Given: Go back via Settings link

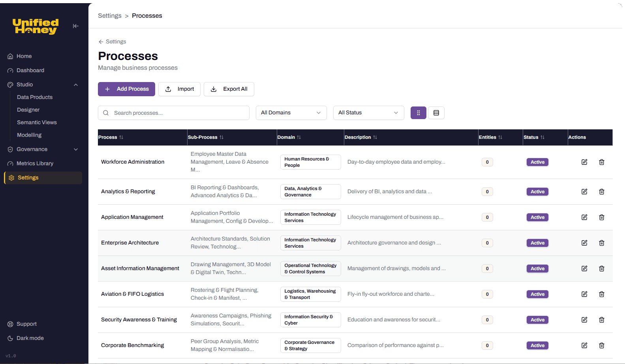Looking at the screenshot, I should click(x=112, y=41).
